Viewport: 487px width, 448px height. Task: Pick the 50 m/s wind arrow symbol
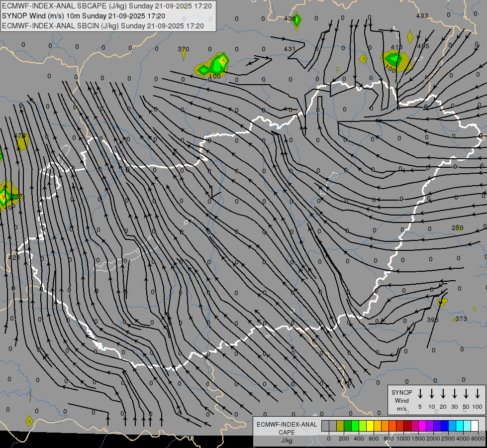click(x=466, y=394)
